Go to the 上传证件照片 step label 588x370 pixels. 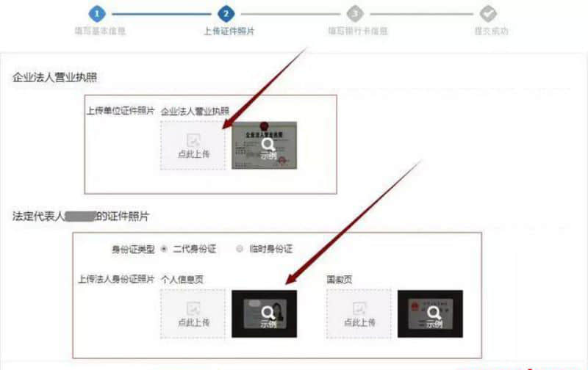pyautogui.click(x=229, y=31)
